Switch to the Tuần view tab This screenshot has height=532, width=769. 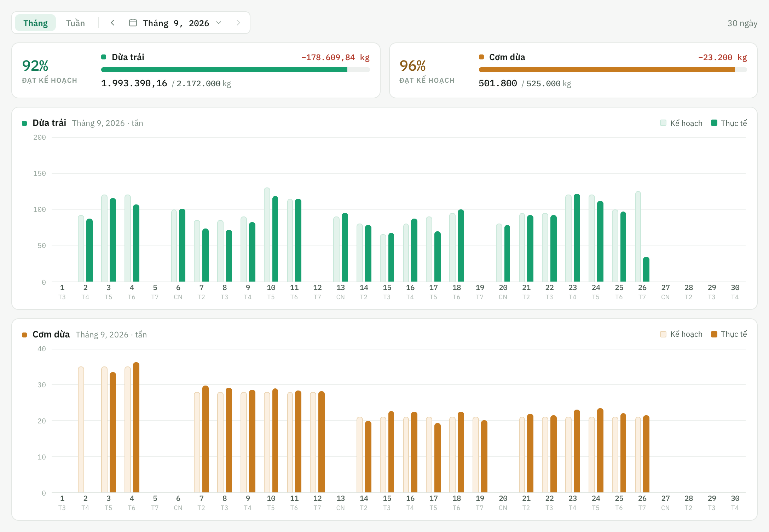75,23
